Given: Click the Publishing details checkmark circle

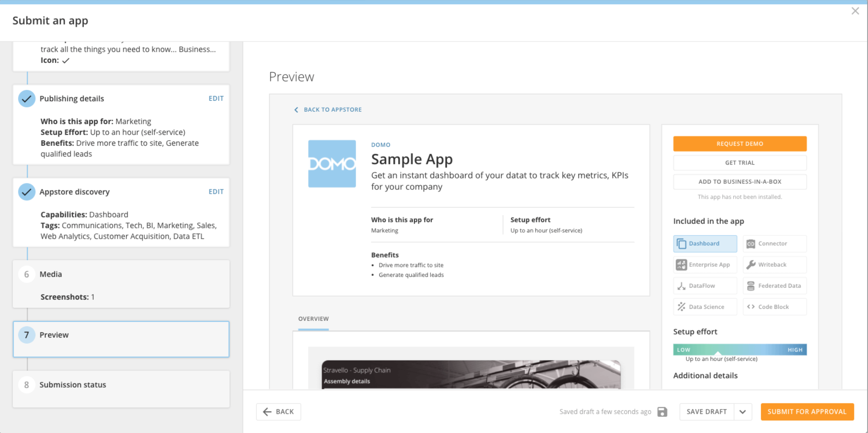Looking at the screenshot, I should [27, 99].
